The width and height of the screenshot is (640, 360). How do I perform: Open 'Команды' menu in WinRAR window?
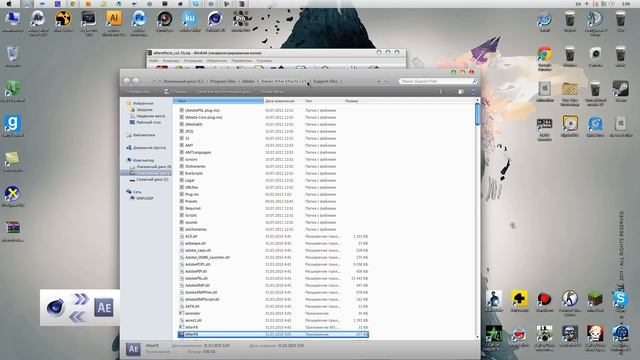tap(171, 61)
